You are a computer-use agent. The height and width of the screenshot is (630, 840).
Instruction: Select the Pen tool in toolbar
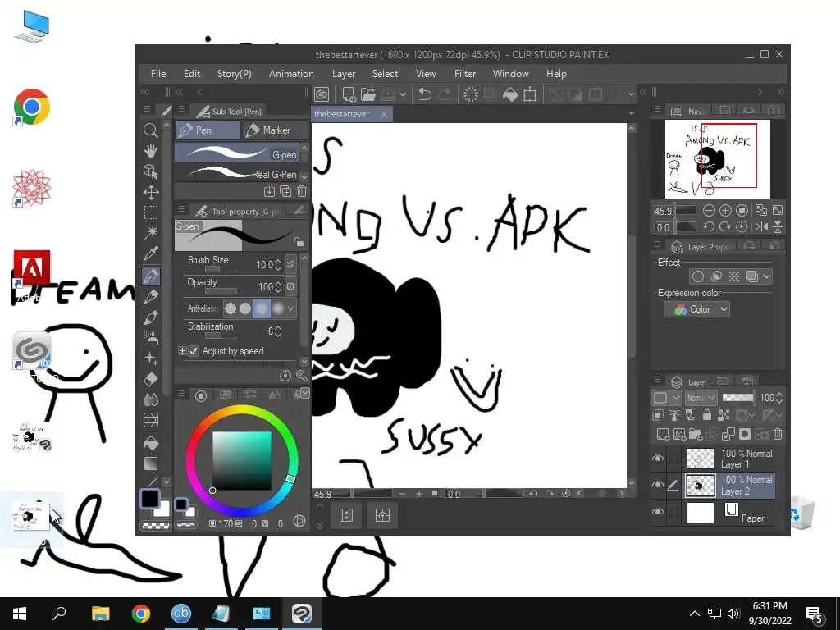[151, 276]
